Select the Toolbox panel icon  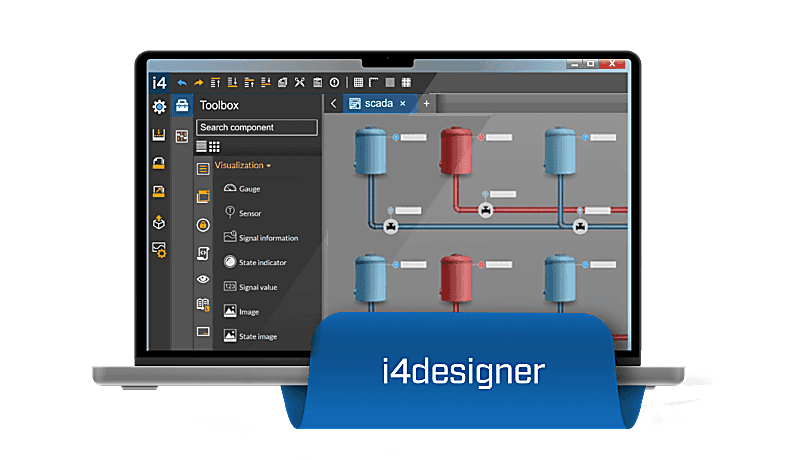tap(182, 106)
